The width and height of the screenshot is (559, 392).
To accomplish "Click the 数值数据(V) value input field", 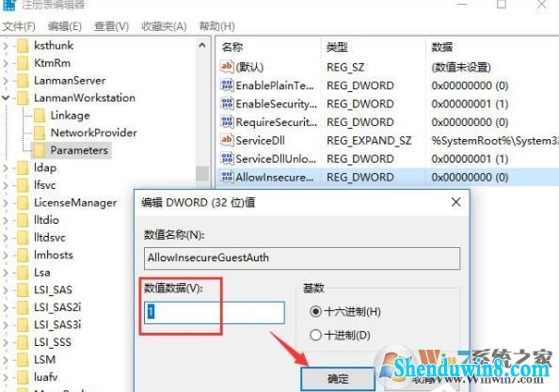I will coord(215,312).
